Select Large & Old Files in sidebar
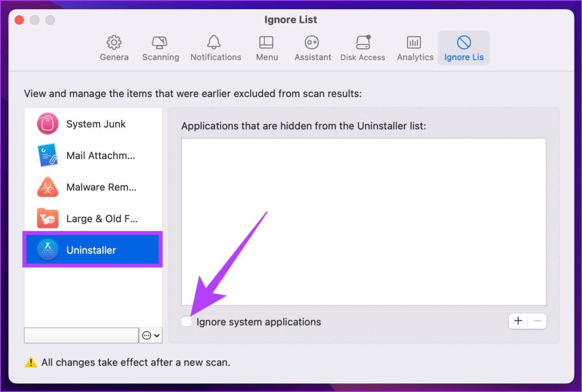Viewport: 582px width, 392px height. click(93, 218)
